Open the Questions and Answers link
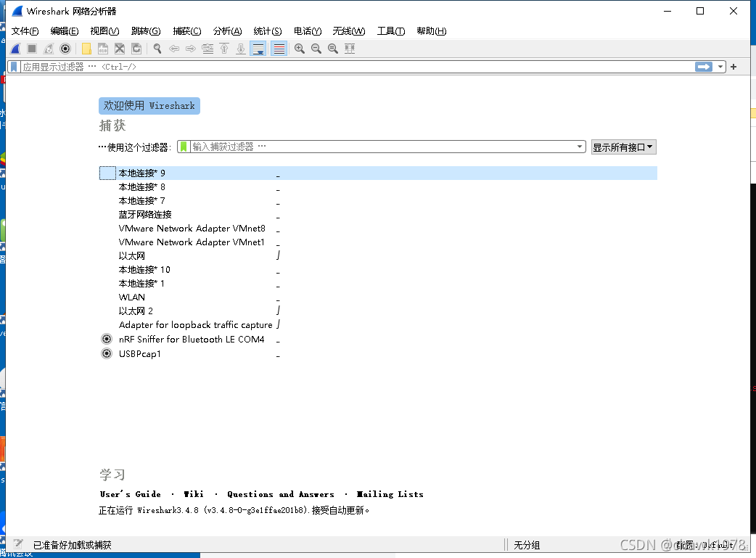756x558 pixels. click(x=281, y=494)
